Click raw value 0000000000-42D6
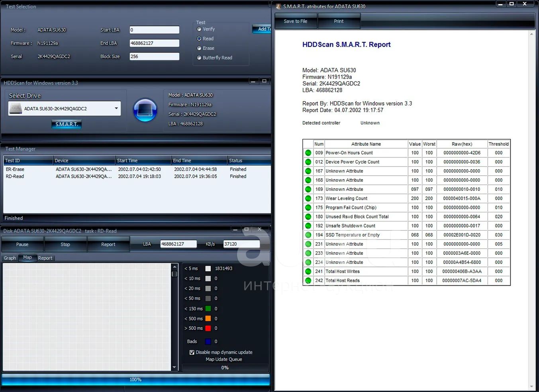The image size is (539, 392). [x=462, y=153]
